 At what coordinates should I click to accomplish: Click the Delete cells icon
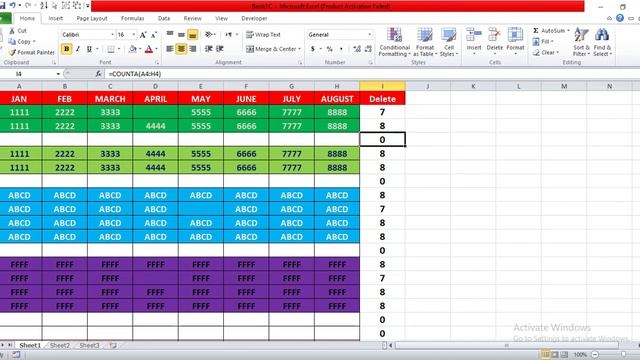pos(494,36)
